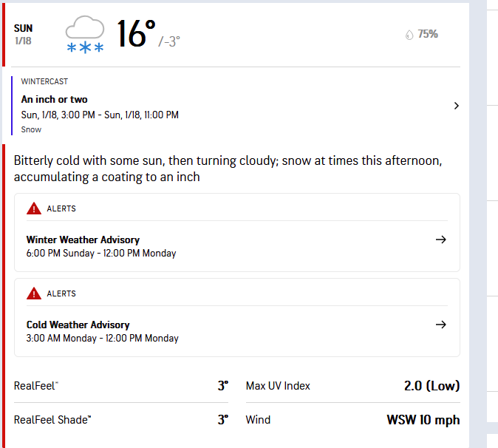The height and width of the screenshot is (448, 498).
Task: Expand WinterCast details with the chevron
Action: [456, 106]
